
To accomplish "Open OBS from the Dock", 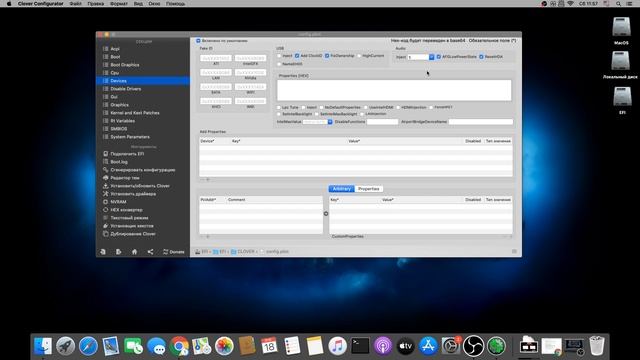I will [473, 346].
